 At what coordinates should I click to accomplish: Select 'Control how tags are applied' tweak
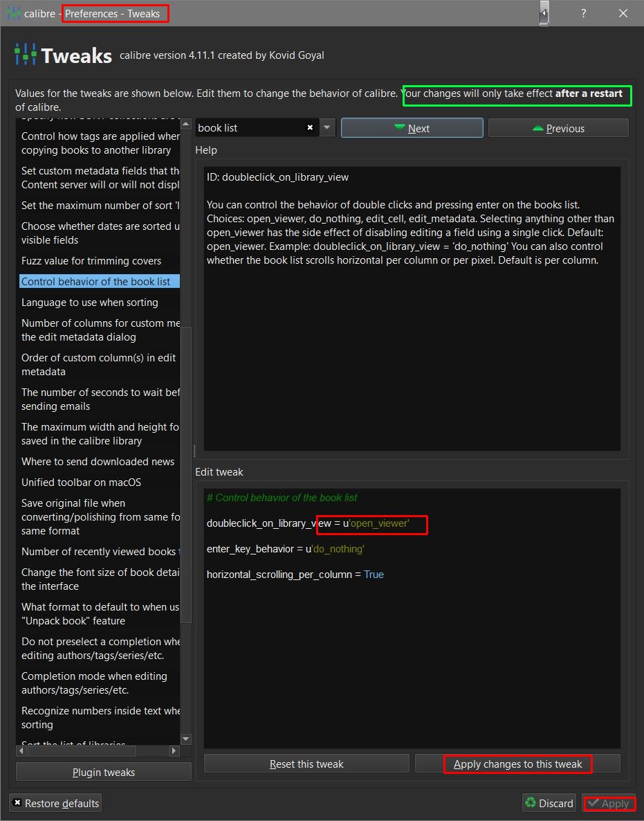pos(100,143)
